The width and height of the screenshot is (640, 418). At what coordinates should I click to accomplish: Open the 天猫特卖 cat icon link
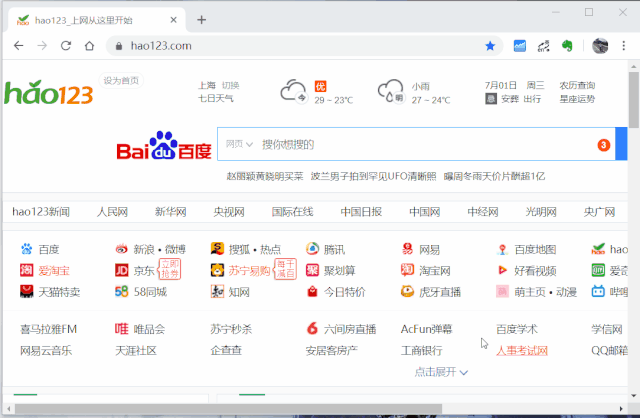click(27, 291)
